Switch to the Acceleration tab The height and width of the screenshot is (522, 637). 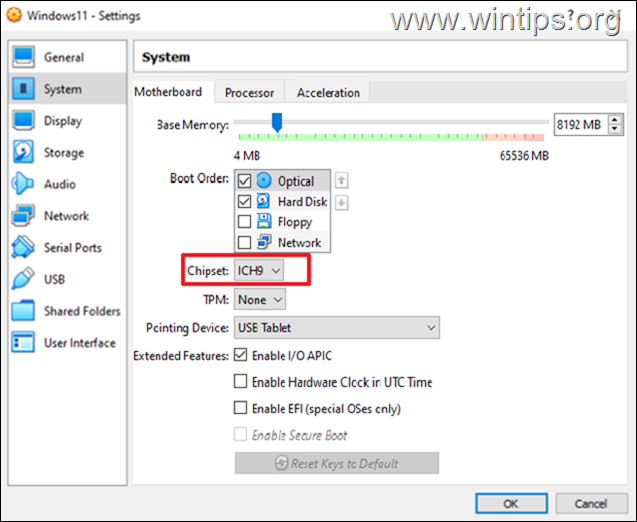pos(328,93)
